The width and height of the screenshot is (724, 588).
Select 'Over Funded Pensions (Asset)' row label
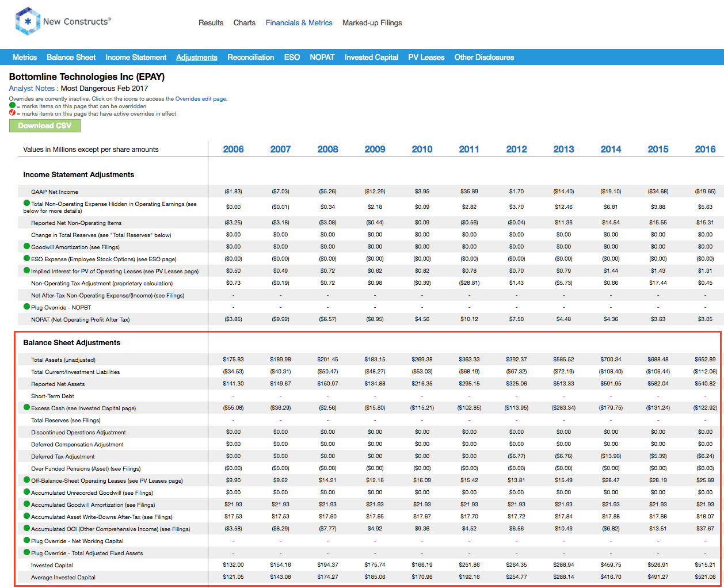pos(86,469)
